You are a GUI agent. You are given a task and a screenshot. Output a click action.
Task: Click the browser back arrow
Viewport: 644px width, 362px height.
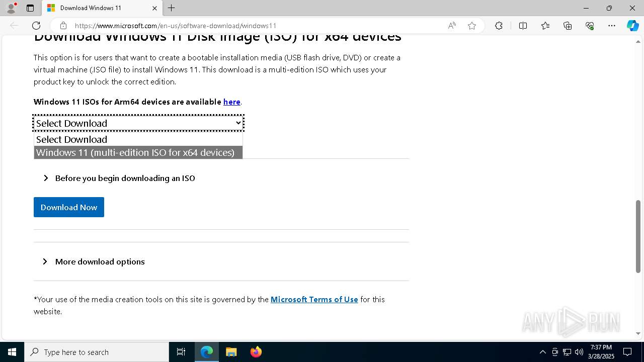14,26
